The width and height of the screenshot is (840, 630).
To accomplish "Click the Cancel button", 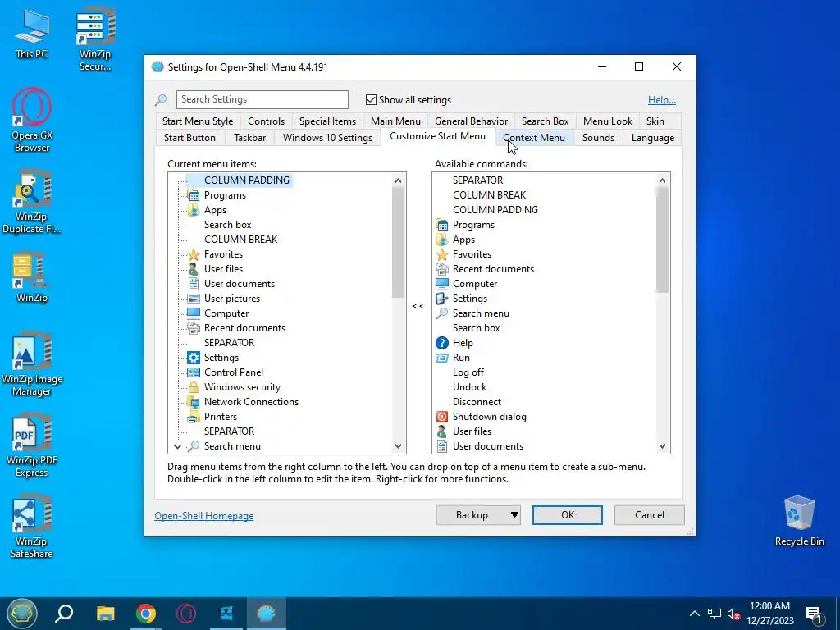I will (650, 515).
